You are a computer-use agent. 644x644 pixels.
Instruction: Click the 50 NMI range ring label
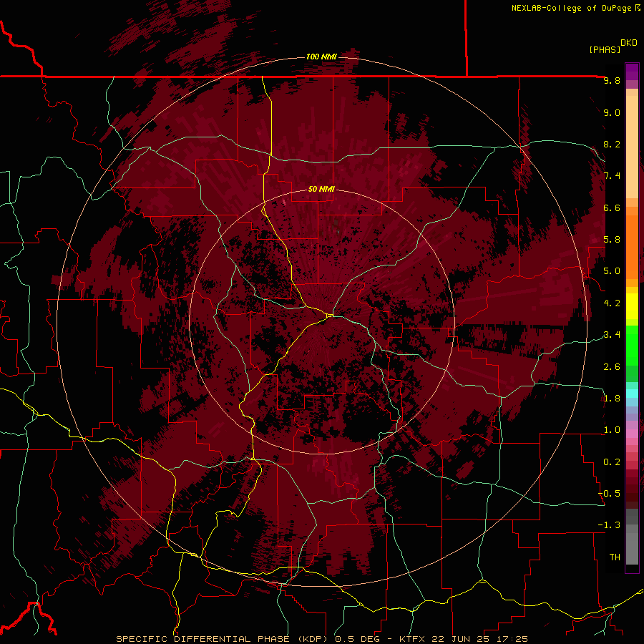click(321, 190)
